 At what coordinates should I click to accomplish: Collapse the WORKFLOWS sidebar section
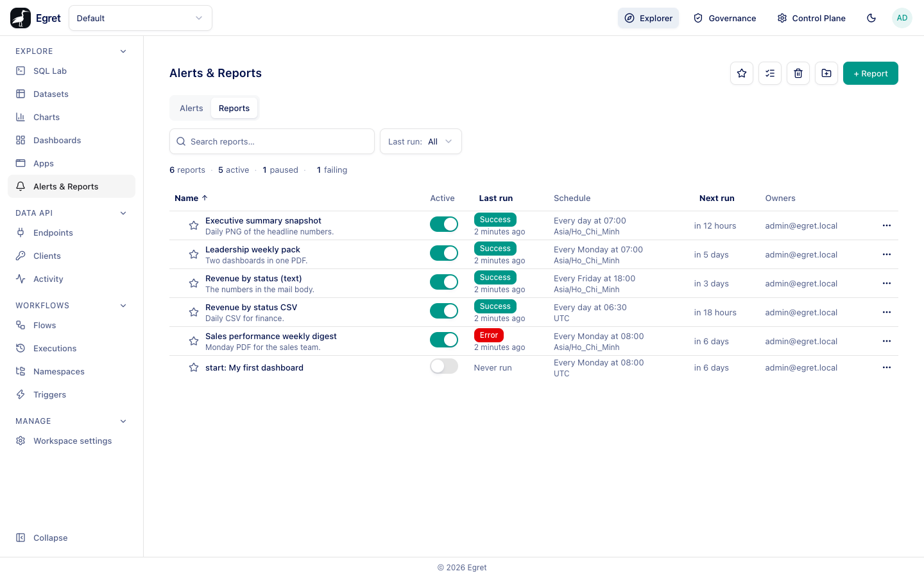coord(123,306)
